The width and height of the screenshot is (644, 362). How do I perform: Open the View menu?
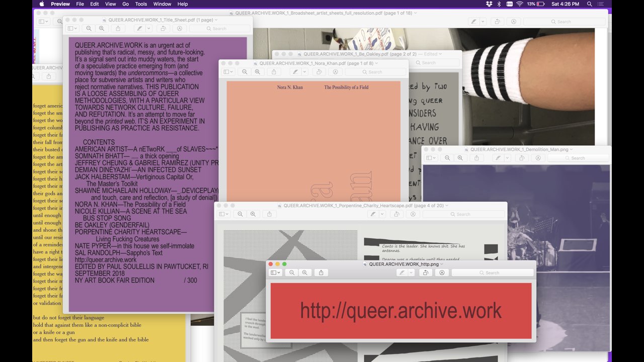point(111,4)
